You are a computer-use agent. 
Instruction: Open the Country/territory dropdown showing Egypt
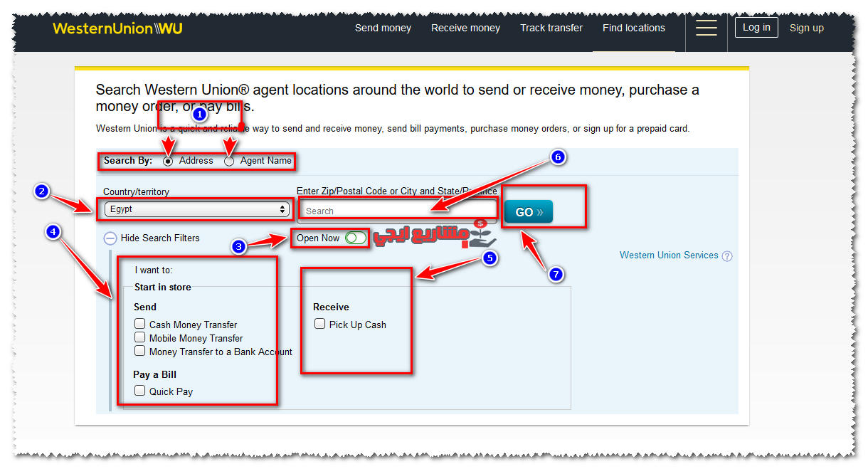point(196,209)
